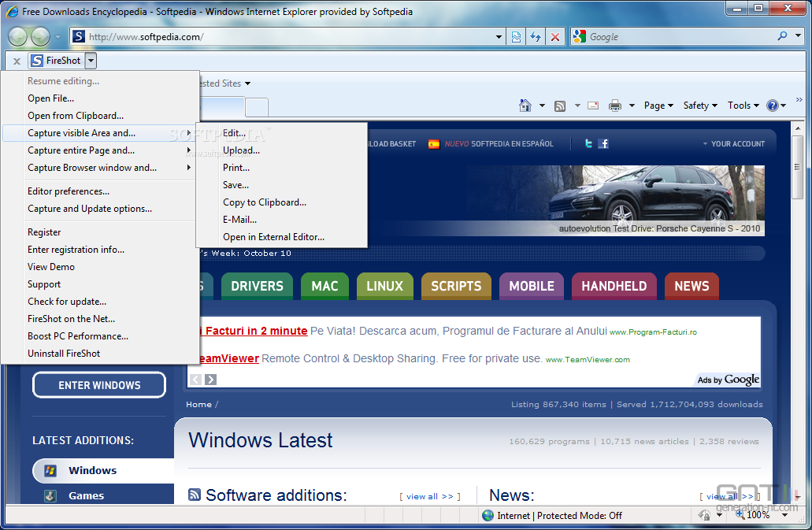Click the Stop loading red X icon
Screen dimensions: 812x530
coord(555,37)
